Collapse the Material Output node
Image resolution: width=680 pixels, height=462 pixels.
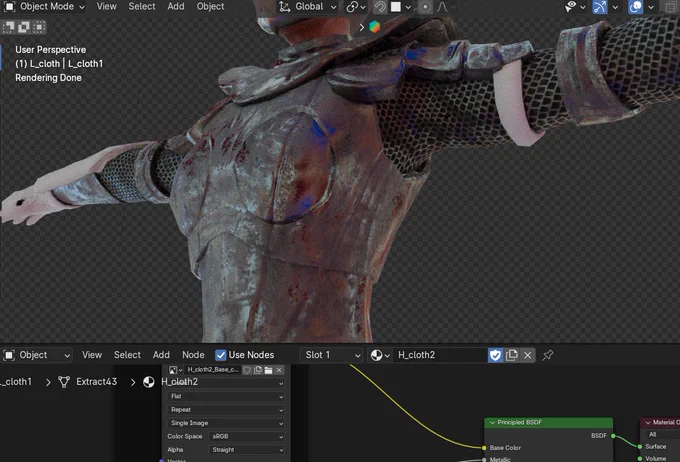[648, 423]
